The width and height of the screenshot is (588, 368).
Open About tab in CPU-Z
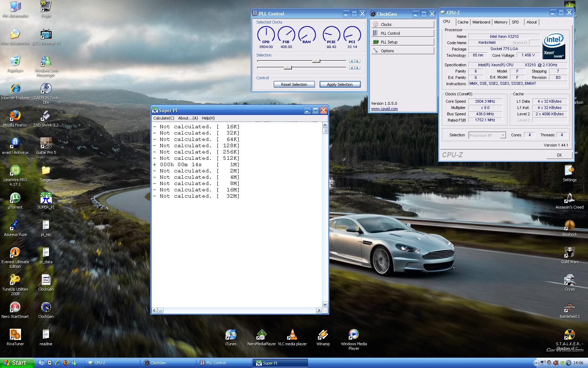(x=531, y=22)
